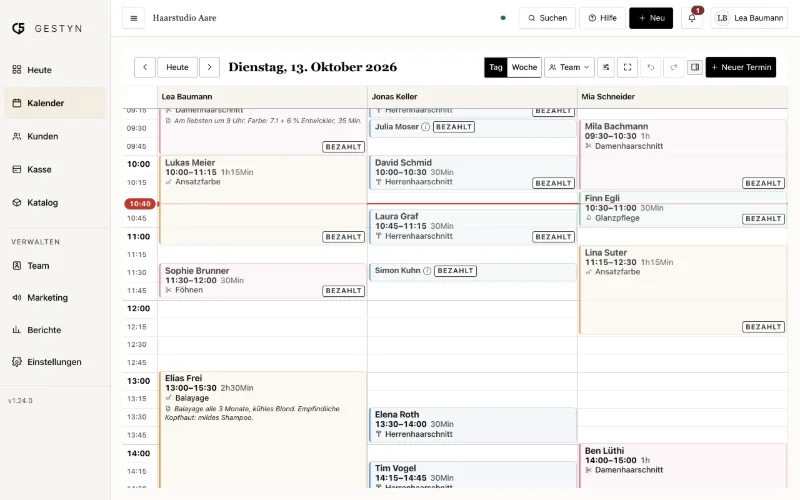
Task: Toggle the side panel icon
Action: [x=695, y=67]
